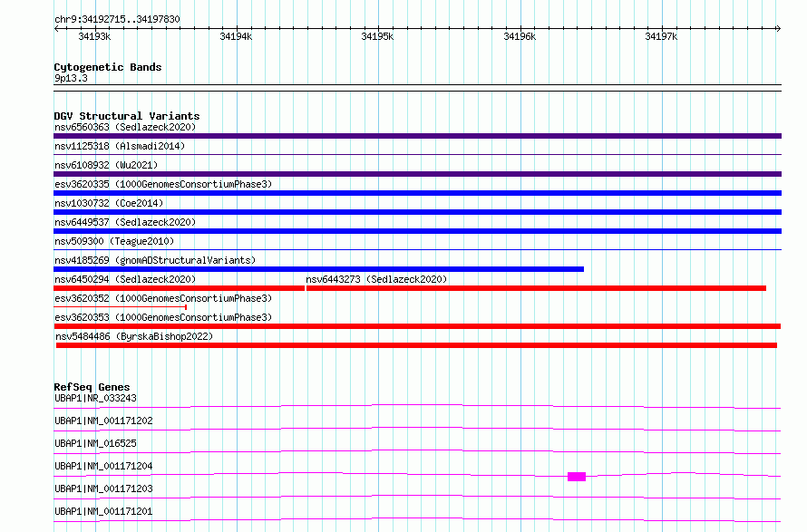Screen dimensions: 807x532
Task: Open the esv3620353 1000GenomesConsortiumPhase3 label
Action: click(x=163, y=317)
